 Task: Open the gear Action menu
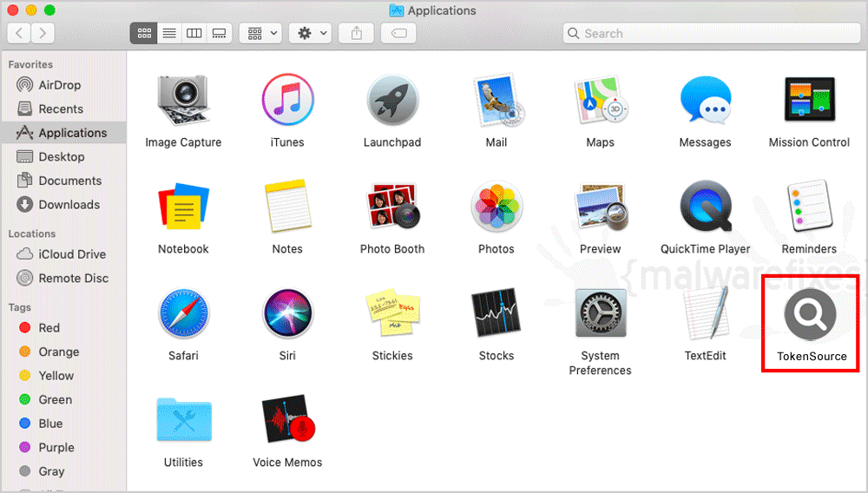[x=310, y=33]
